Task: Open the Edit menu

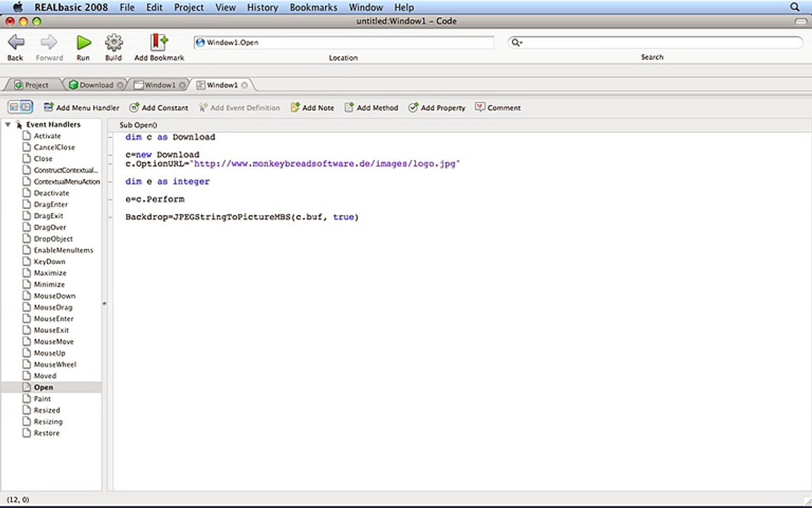Action: pos(154,7)
